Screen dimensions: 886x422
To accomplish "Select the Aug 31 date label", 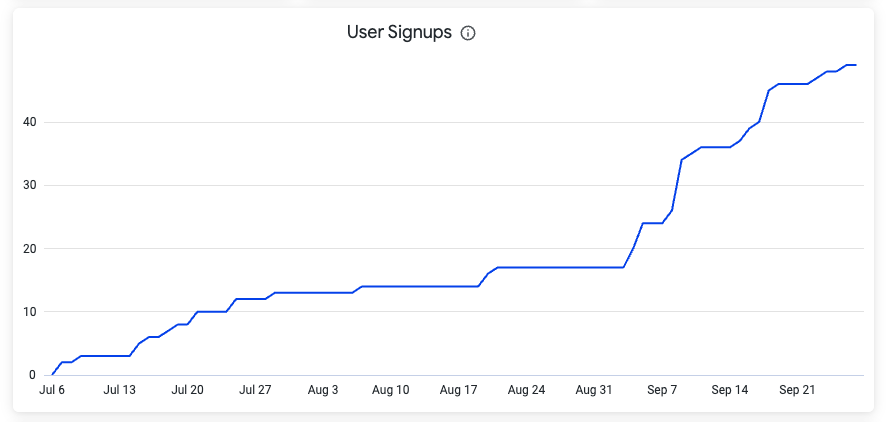I will pyautogui.click(x=593, y=390).
